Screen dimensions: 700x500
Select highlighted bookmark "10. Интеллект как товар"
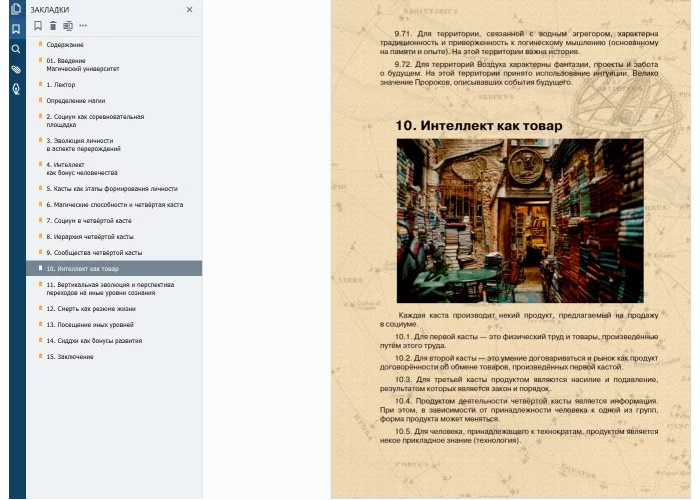pyautogui.click(x=114, y=268)
